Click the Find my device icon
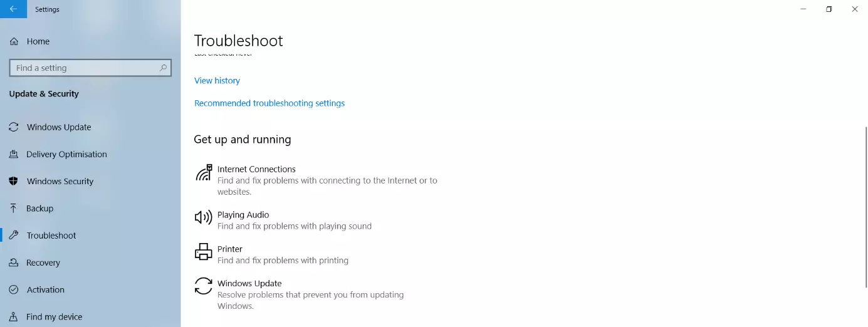Screen dimensions: 868x327 (x=14, y=317)
